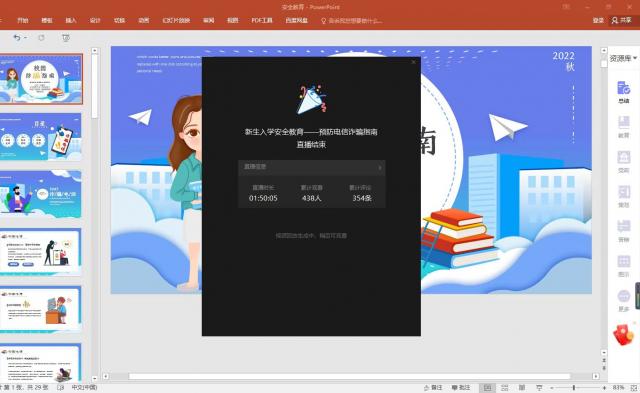Close the black livestream-ended dialog
The height and width of the screenshot is (393, 640).
413,62
